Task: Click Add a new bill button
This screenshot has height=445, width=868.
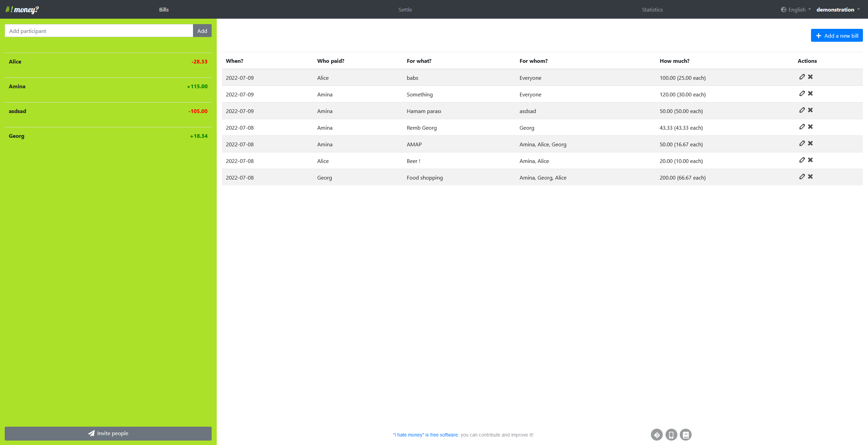Action: 836,36
